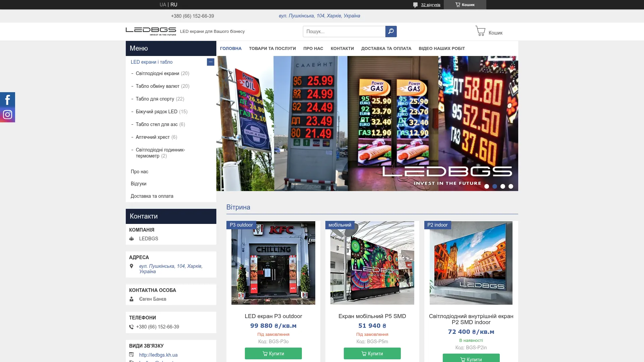Click the magnifier search button
This screenshot has width=644, height=362.
click(391, 32)
